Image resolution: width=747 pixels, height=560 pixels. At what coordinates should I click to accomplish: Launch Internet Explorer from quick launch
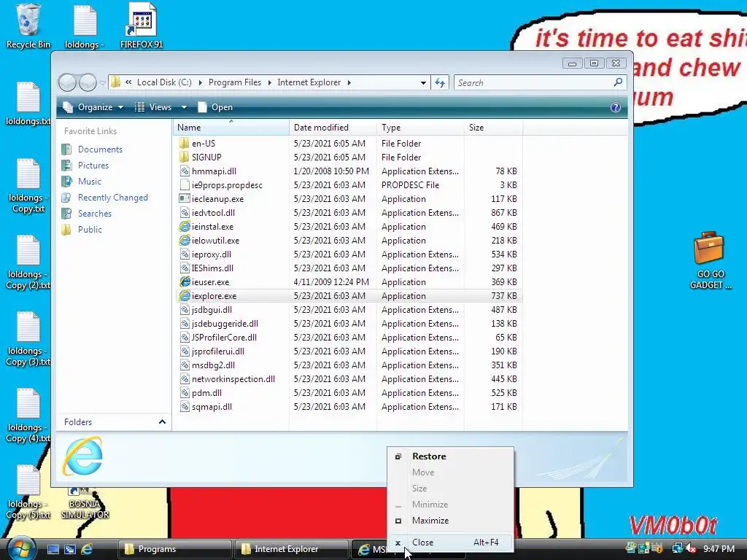[87, 549]
